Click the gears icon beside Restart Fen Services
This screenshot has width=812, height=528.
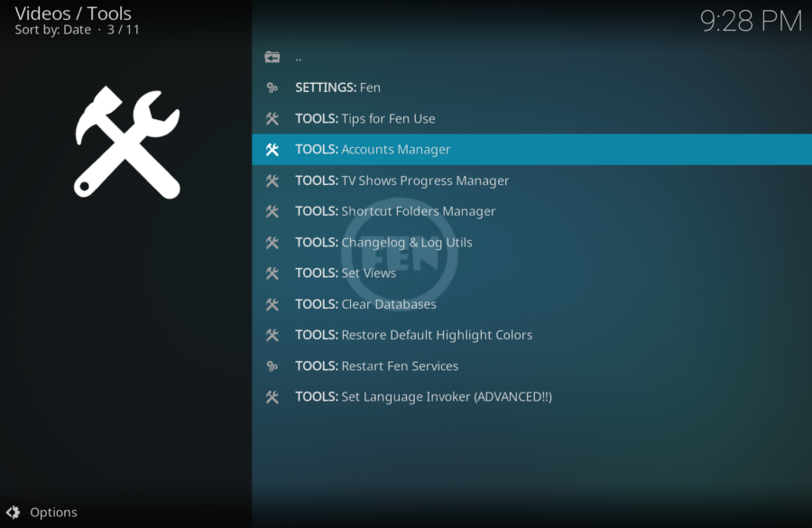point(272,366)
